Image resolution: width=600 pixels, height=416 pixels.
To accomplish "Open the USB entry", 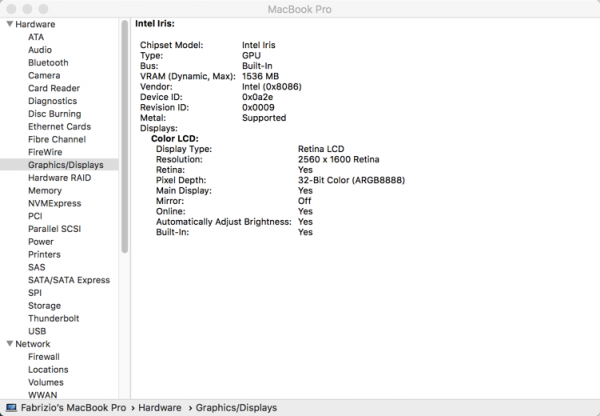I will point(37,331).
